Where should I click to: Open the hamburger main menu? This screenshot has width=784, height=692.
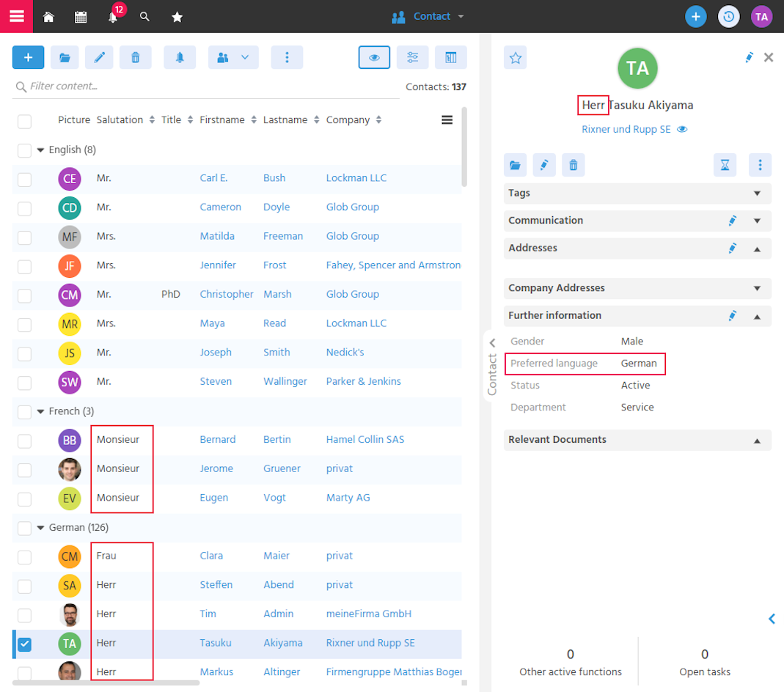(16, 16)
